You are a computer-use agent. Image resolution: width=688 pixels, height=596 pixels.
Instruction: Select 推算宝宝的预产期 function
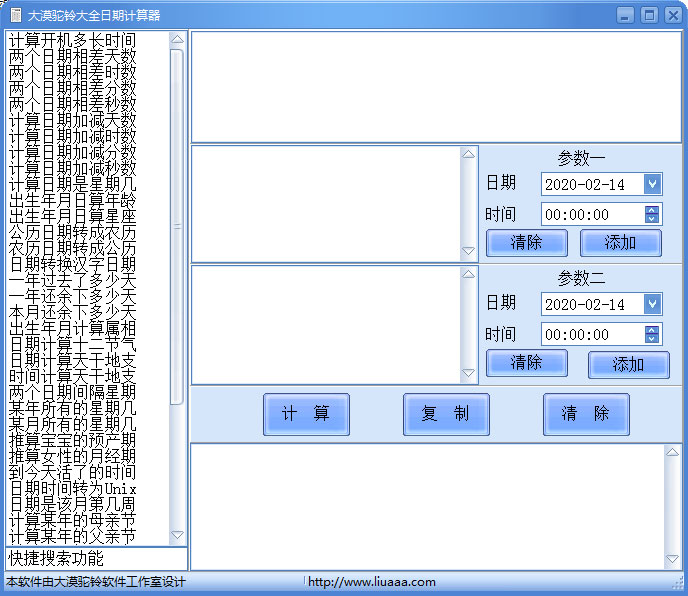[72, 441]
